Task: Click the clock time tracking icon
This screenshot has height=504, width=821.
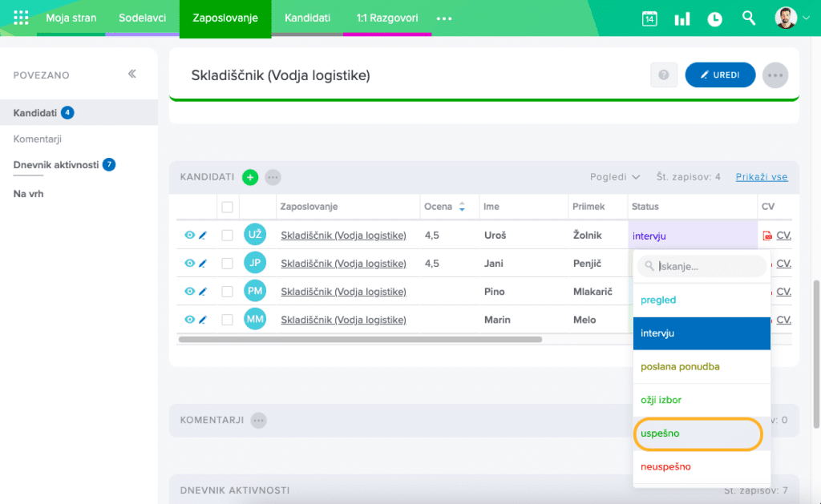Action: (714, 18)
